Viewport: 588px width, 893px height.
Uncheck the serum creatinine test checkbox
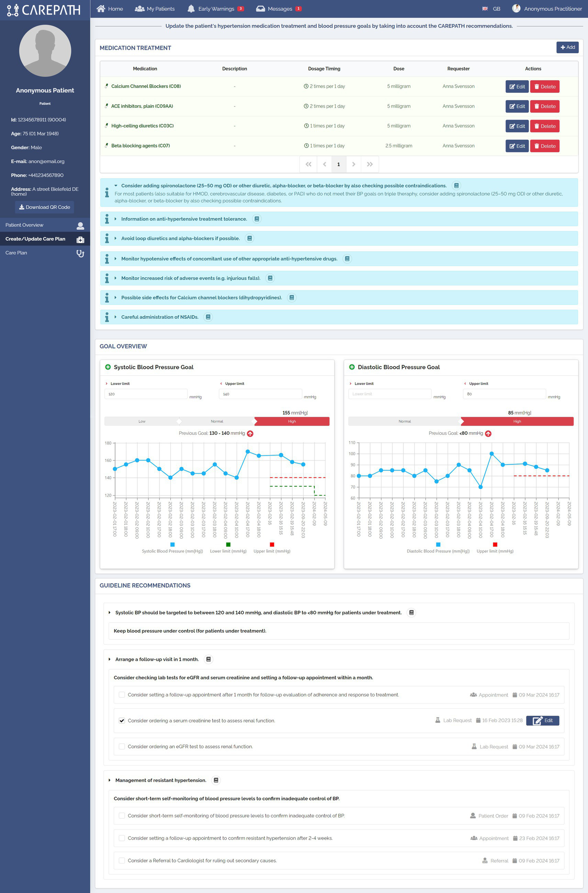[x=122, y=721]
